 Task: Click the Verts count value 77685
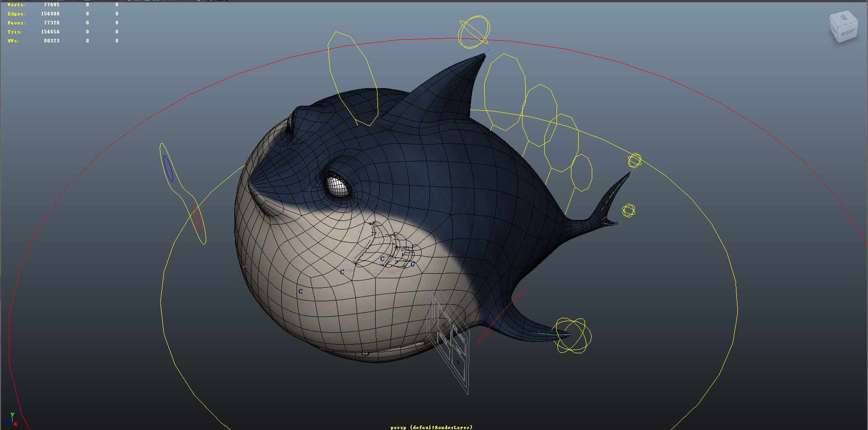52,5
